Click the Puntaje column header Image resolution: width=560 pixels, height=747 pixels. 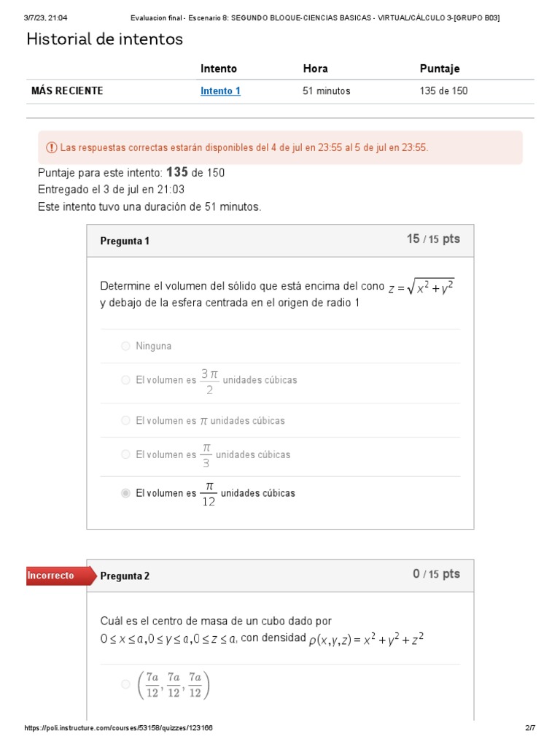tap(440, 69)
